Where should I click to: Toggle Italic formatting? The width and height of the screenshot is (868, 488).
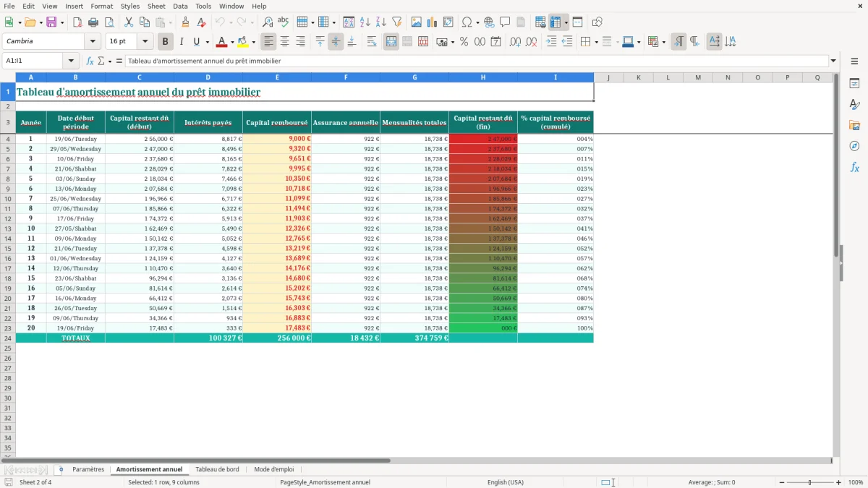182,42
